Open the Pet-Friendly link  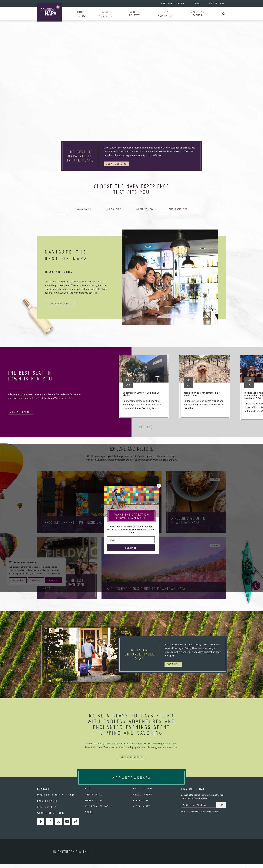(x=217, y=3)
